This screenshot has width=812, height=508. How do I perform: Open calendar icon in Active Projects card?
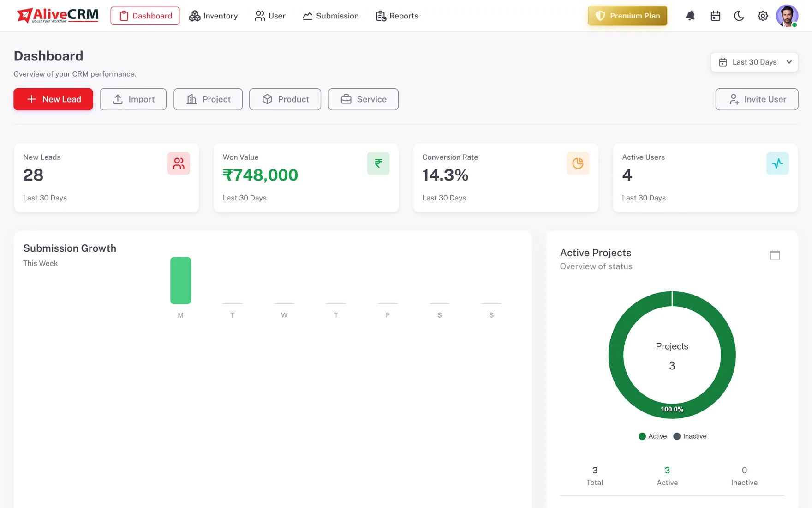[775, 255]
